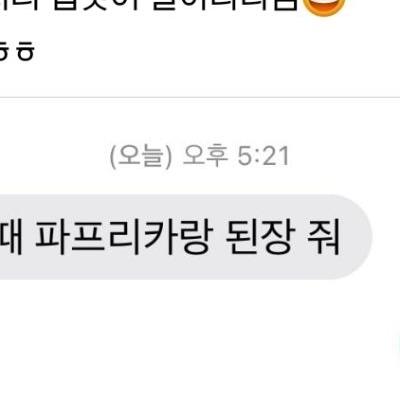Click the "(오늘)" label in the timestamp
Viewport: 400px width, 400px height.
pos(141,157)
